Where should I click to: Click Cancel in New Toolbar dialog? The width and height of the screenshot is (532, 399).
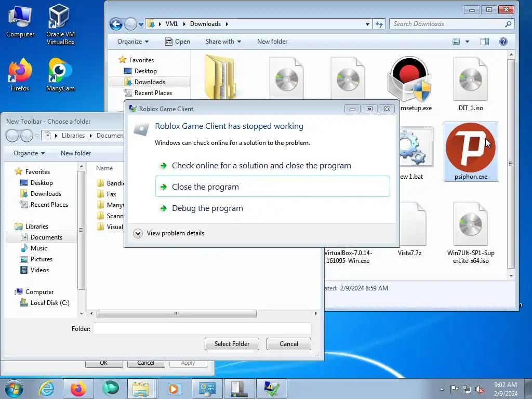point(289,344)
